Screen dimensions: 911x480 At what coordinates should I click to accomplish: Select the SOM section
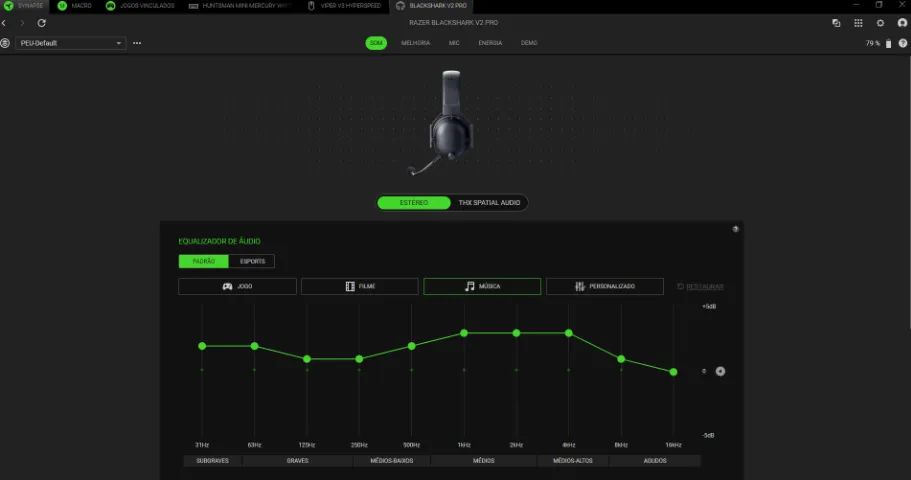point(376,43)
